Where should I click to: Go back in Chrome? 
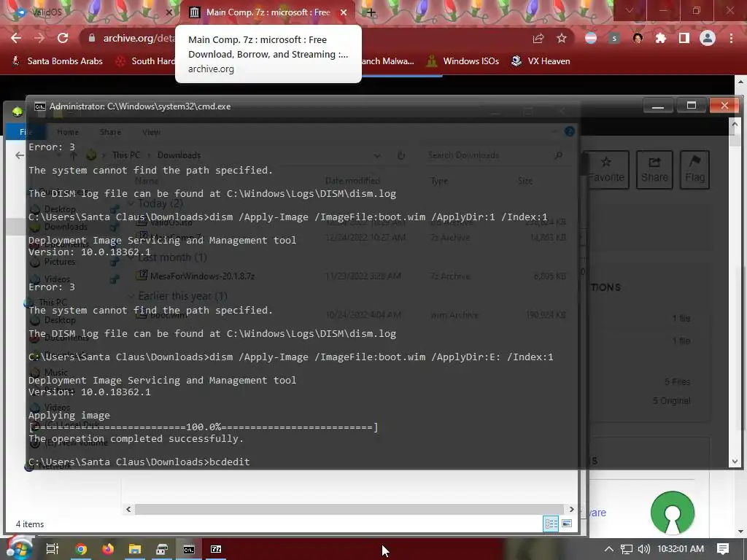(16, 38)
